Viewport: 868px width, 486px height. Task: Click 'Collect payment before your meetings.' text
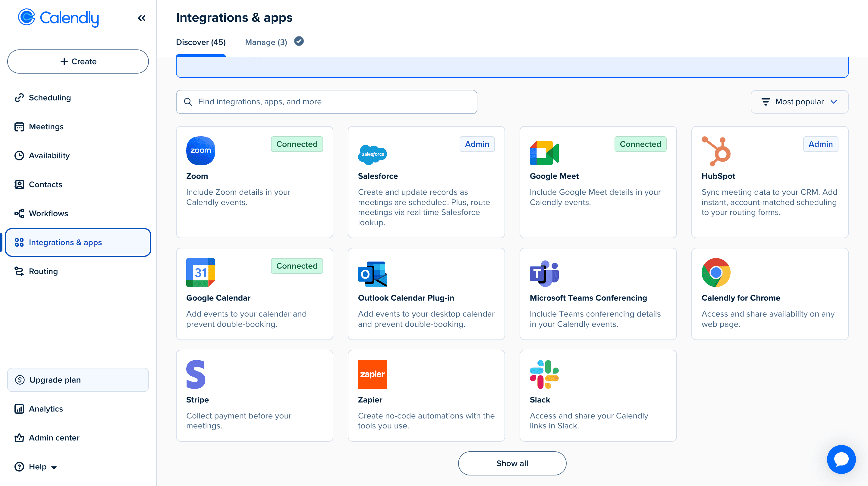coord(239,421)
